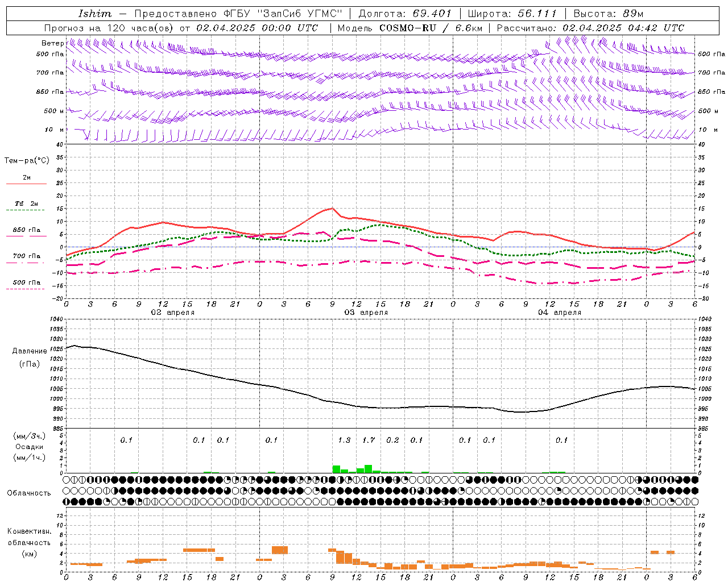Image resolution: width=728 pixels, height=582 pixels.
Task: Click the "(мм/1ч.)" precipitation unit label
Action: click(28, 458)
